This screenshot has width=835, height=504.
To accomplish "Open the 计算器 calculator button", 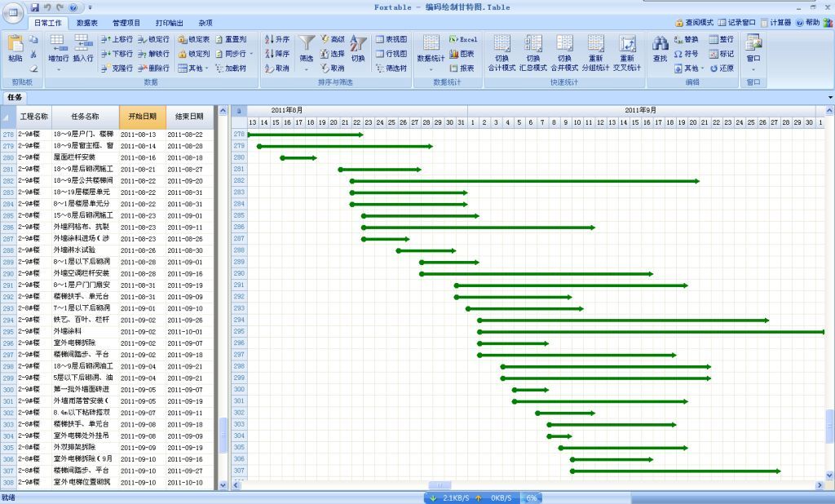I will pyautogui.click(x=775, y=23).
